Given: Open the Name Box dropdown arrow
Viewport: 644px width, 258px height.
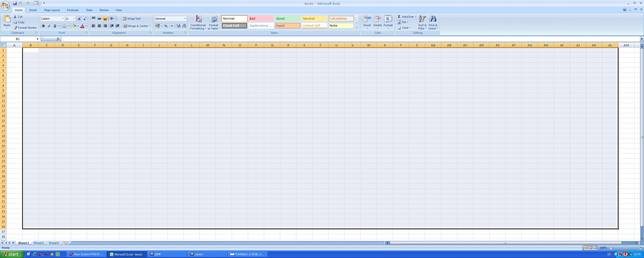Looking at the screenshot, I should [37, 39].
